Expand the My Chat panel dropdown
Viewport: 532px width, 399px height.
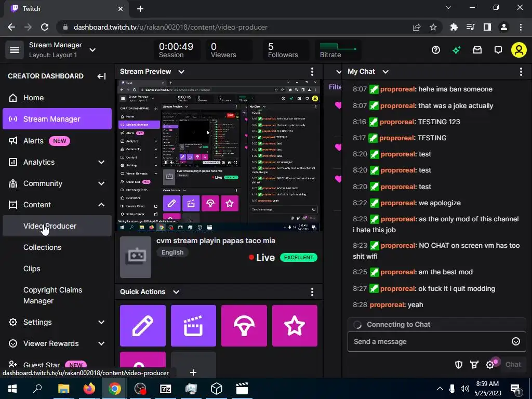tap(385, 72)
